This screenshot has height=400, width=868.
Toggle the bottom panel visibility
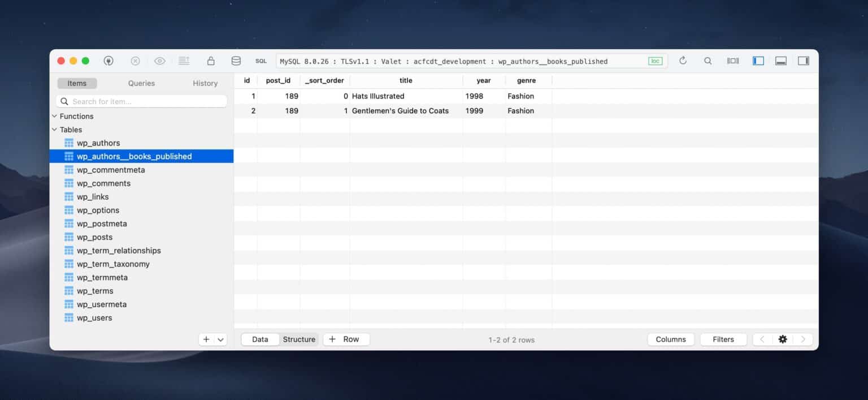pyautogui.click(x=780, y=60)
